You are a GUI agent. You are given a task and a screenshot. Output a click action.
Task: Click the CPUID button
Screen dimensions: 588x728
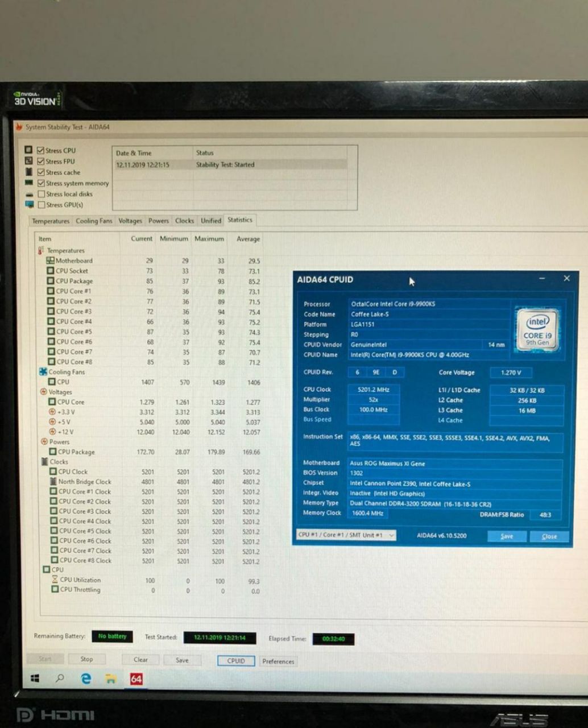pyautogui.click(x=236, y=661)
